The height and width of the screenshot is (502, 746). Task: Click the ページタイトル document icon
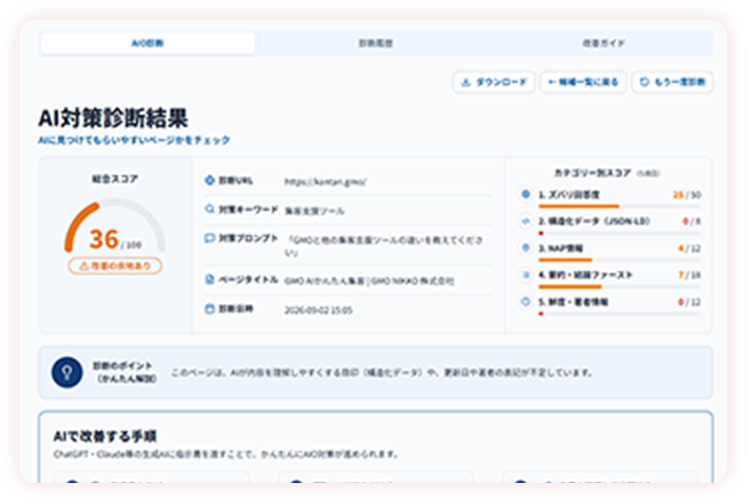(x=209, y=279)
